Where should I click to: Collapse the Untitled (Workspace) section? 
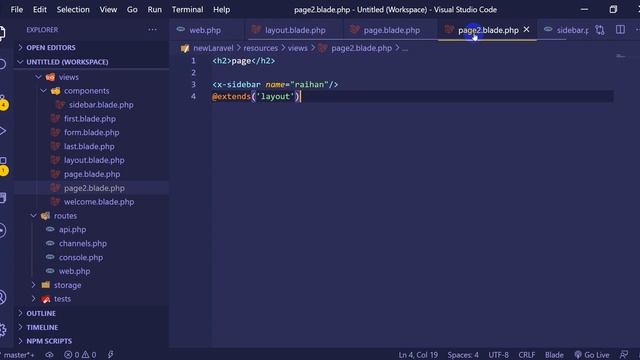91,62
